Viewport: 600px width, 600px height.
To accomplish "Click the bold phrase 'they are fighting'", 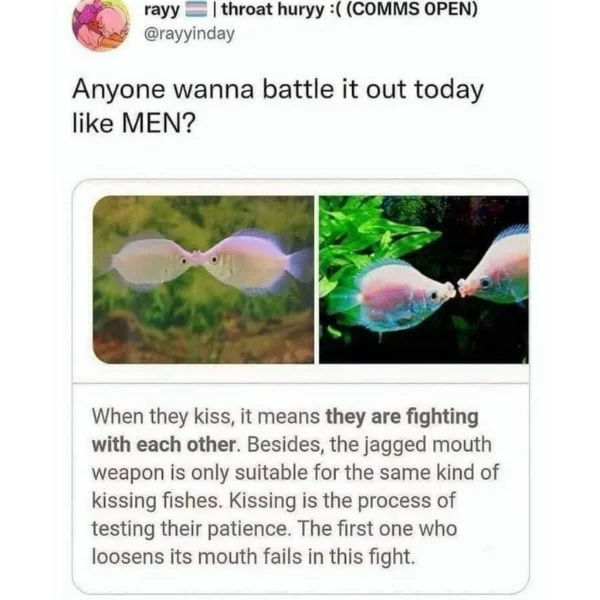I will point(402,416).
